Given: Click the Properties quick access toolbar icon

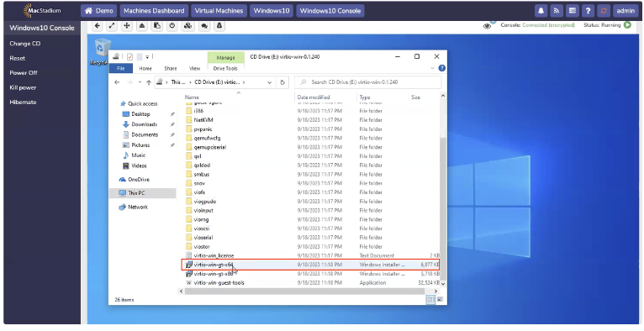Looking at the screenshot, I should (x=129, y=56).
